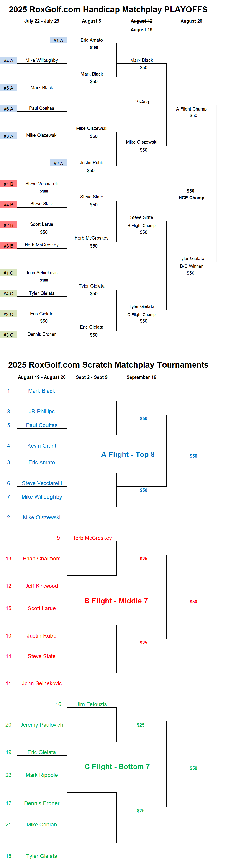The image size is (226, 868).
Task: Click the B Flight - Middle 7 heading
Action: pos(116,601)
